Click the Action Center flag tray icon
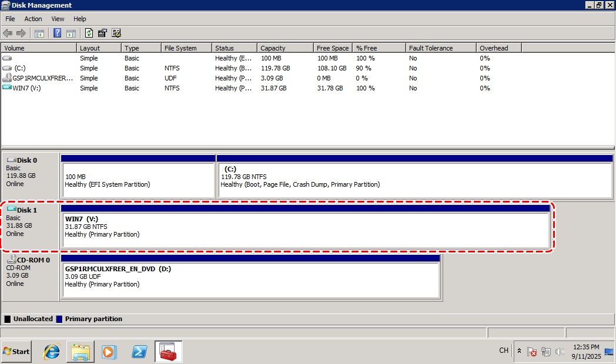 (x=532, y=352)
